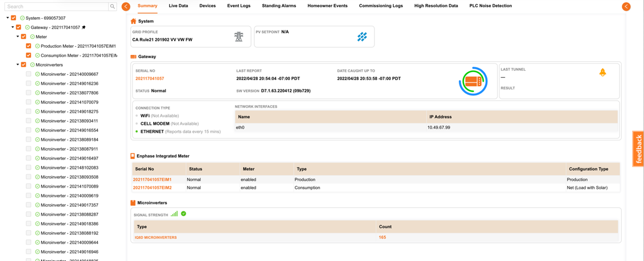Open gateway serial number 202117041057 link
This screenshot has width=644, height=261.
[149, 79]
